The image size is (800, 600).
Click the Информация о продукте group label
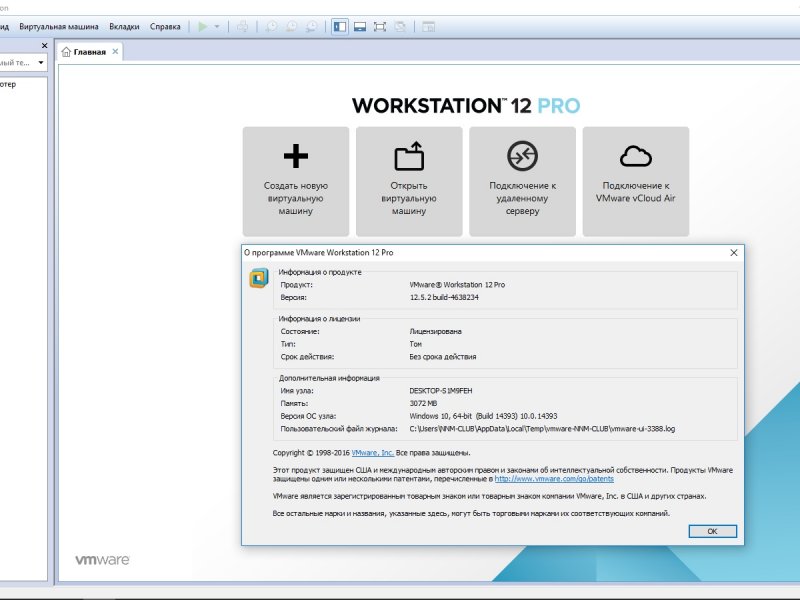(320, 272)
